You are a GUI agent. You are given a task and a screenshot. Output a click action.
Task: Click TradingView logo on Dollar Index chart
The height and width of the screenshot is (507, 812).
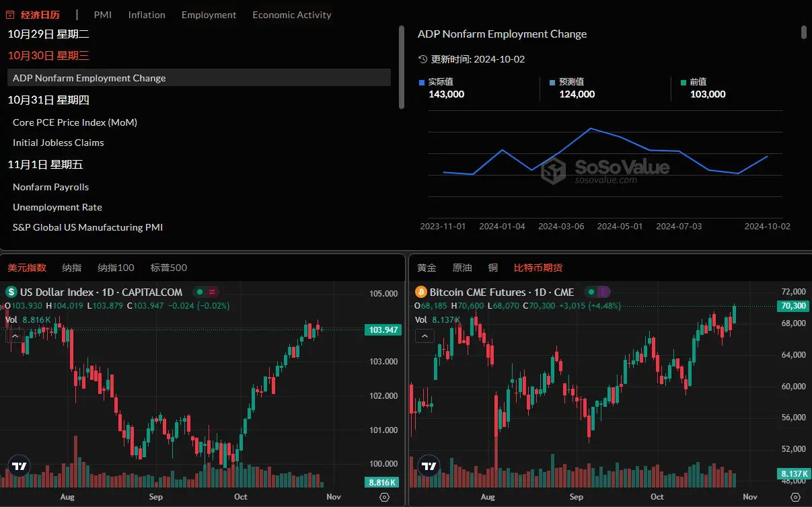pyautogui.click(x=20, y=465)
